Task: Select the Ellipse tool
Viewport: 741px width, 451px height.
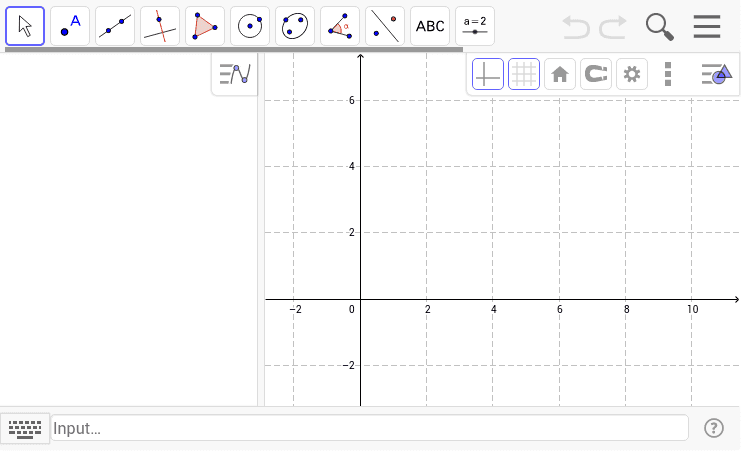Action: pos(295,26)
